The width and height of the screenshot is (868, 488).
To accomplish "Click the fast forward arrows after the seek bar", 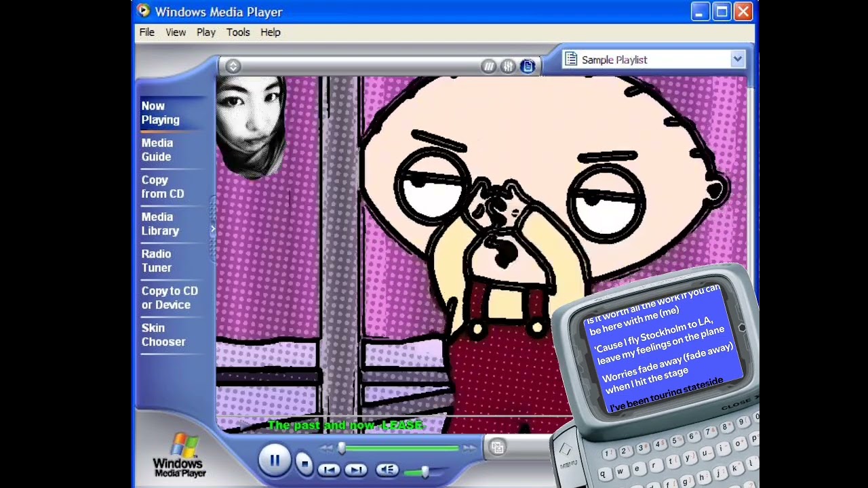I will [469, 448].
